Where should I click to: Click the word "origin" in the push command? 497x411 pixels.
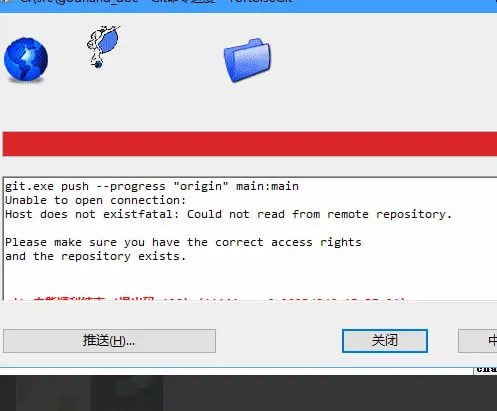201,186
